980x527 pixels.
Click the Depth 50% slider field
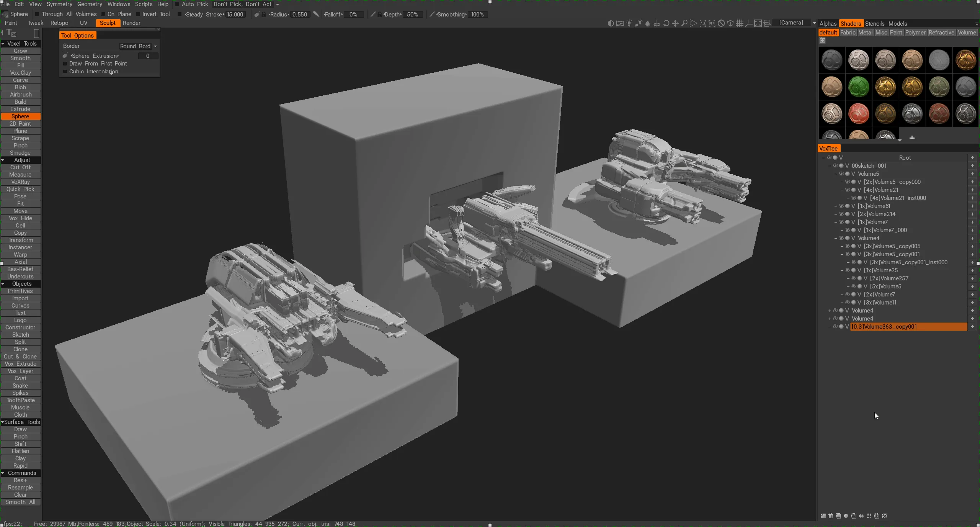413,14
